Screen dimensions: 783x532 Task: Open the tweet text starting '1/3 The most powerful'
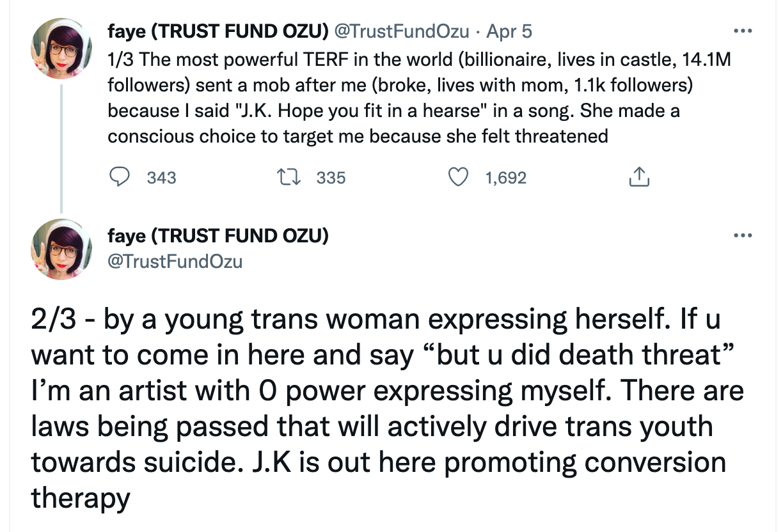[x=419, y=98]
